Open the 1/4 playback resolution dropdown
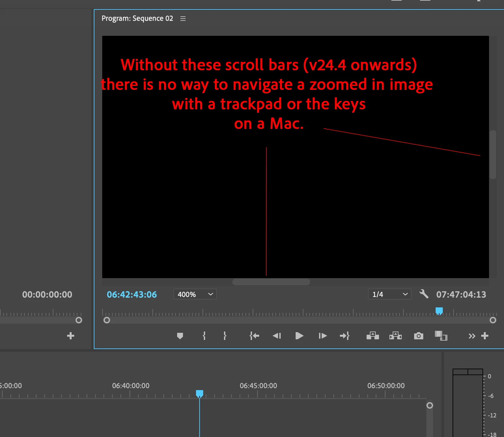 390,294
